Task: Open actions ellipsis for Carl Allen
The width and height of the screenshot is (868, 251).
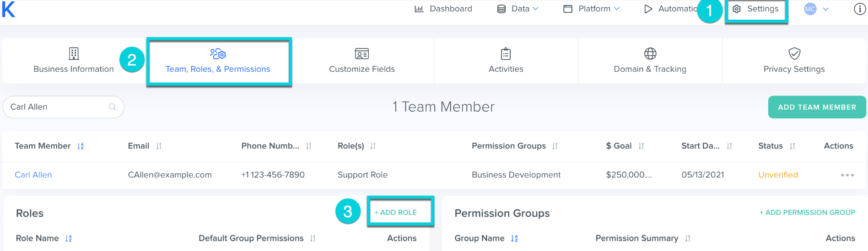Action: (847, 175)
